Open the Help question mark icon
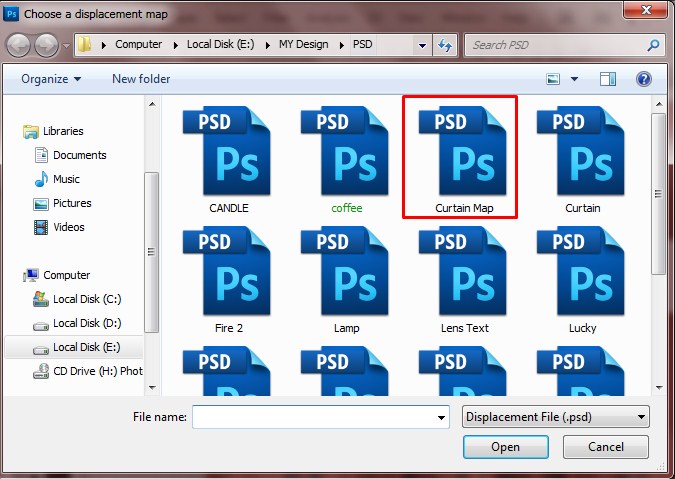 click(x=644, y=79)
